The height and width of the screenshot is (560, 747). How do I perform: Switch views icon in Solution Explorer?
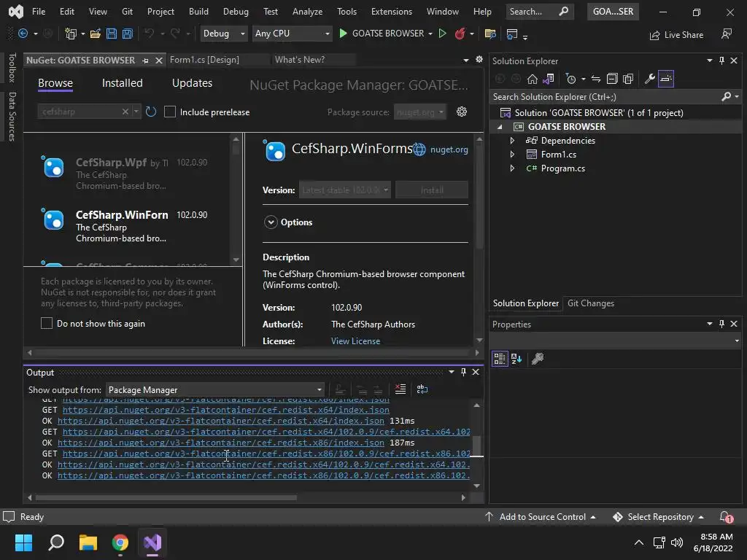549,79
